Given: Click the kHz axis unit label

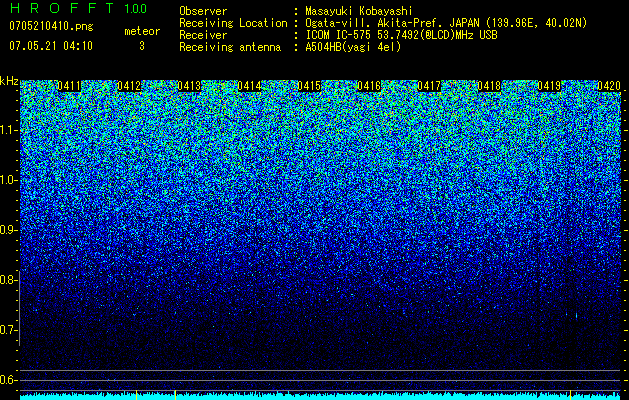Looking at the screenshot, I should (x=9, y=81).
